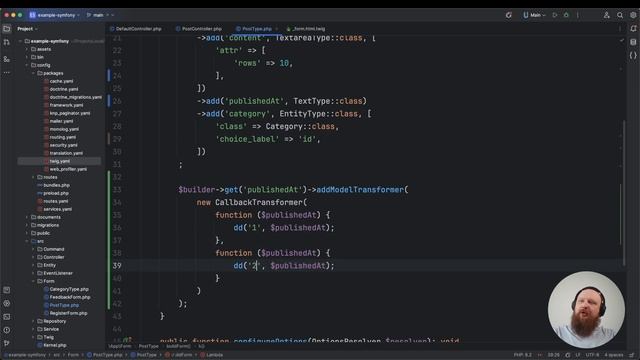Click the addModelTransformer method call

point(360,190)
